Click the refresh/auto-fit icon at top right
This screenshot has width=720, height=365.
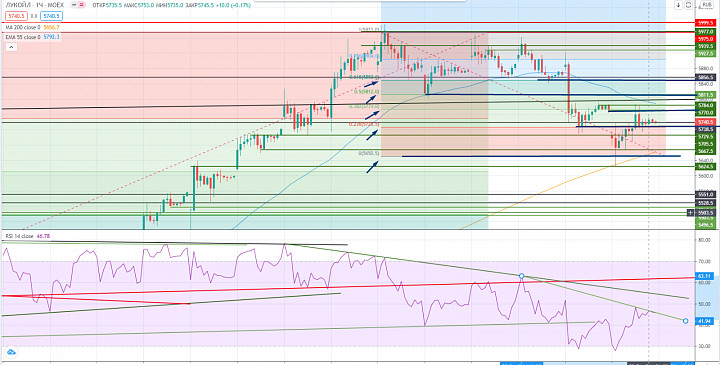pos(689,5)
